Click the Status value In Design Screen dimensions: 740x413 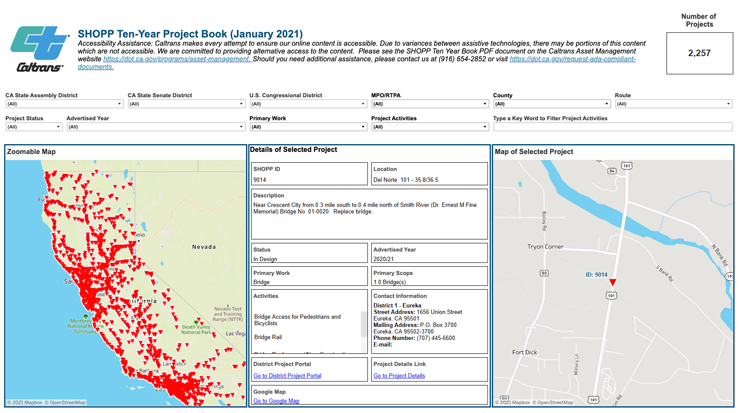265,259
